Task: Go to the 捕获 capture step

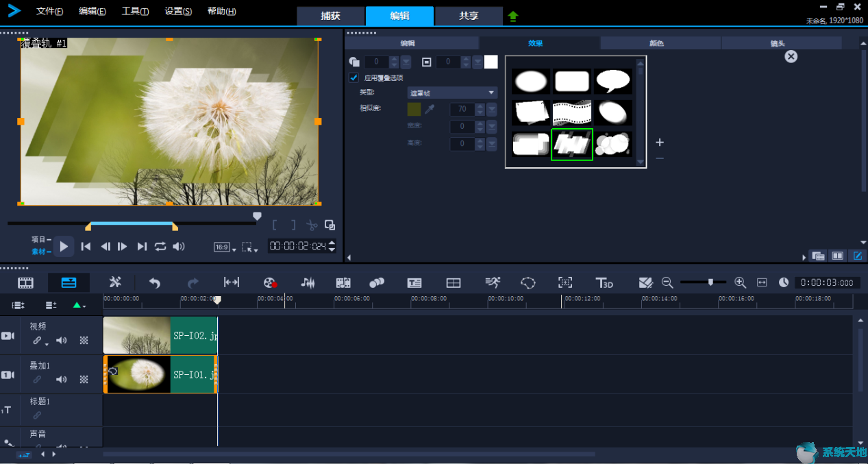Action: [x=330, y=16]
